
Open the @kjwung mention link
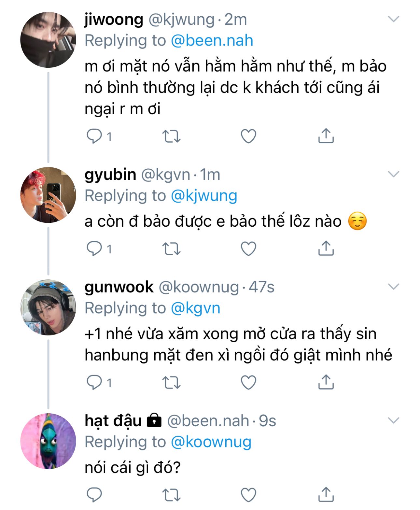pos(204,196)
